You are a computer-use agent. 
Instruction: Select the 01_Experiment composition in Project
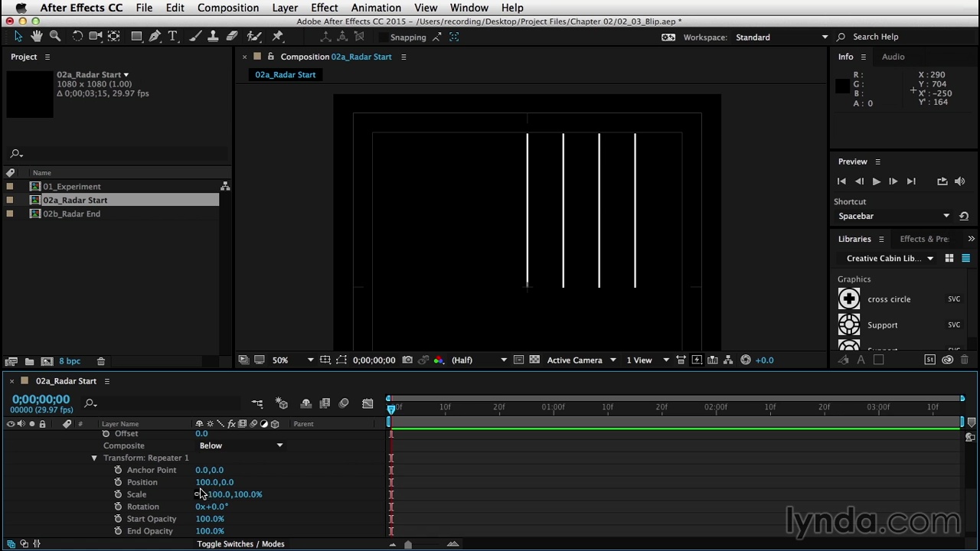(x=71, y=187)
